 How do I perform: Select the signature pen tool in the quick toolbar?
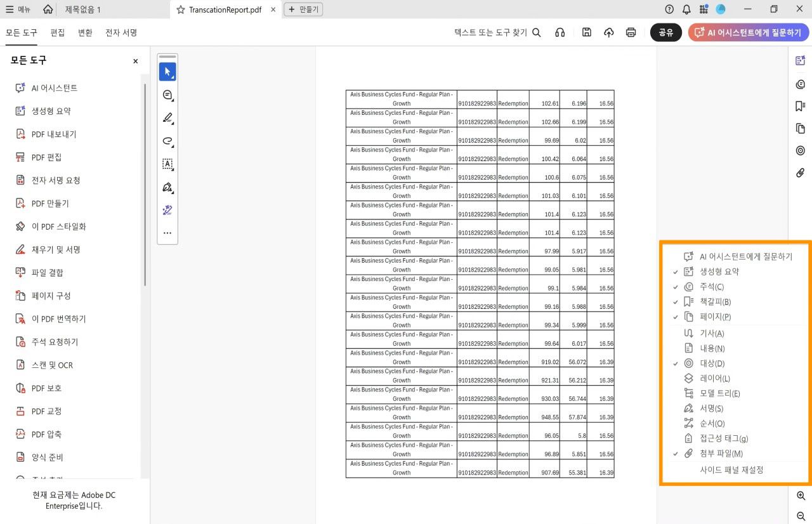167,187
